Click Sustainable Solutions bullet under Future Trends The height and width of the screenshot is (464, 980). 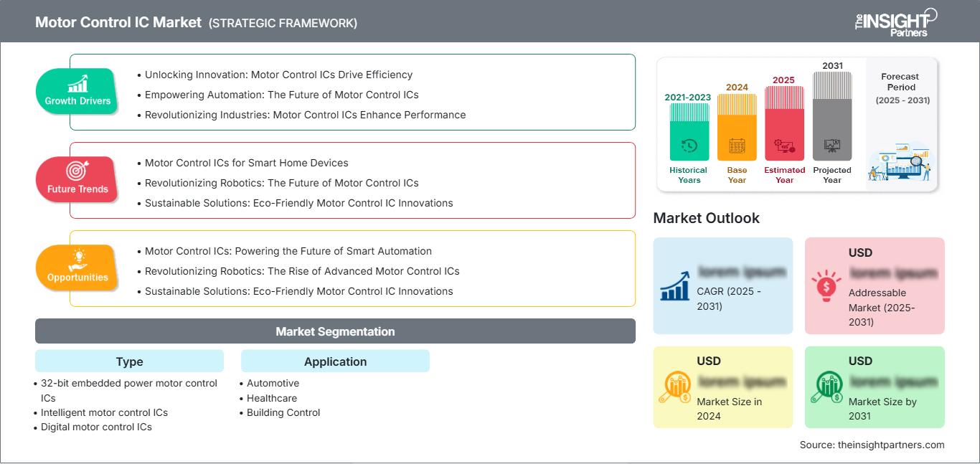coord(298,203)
